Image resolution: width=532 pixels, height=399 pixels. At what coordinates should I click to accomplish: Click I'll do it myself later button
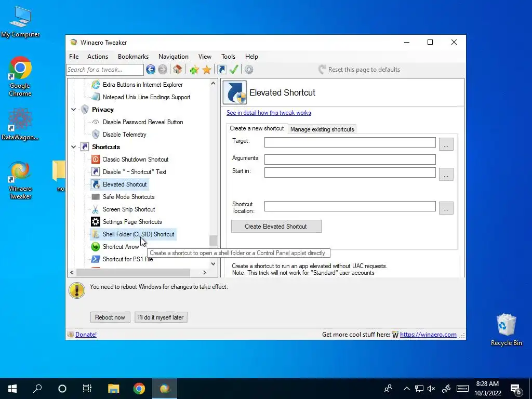[161, 317]
